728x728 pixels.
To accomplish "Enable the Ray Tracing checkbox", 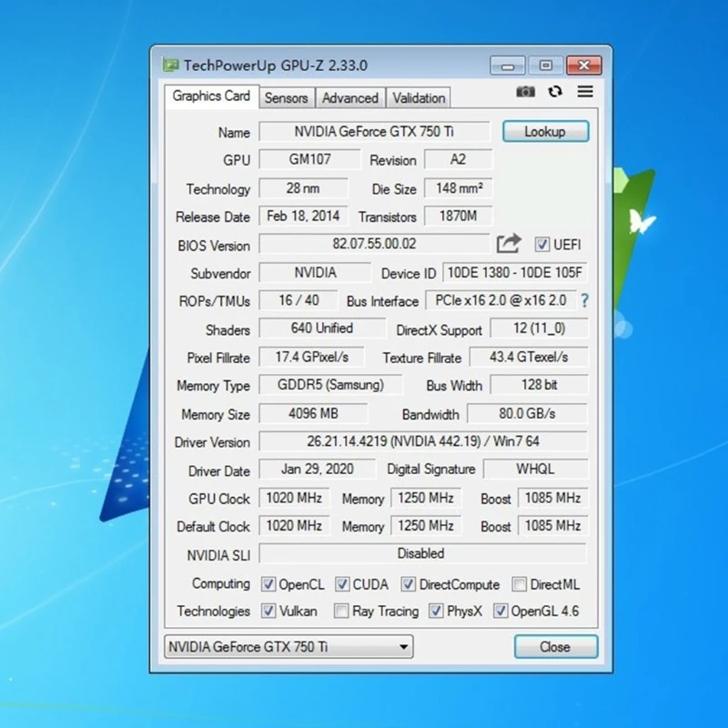I will pos(341,612).
